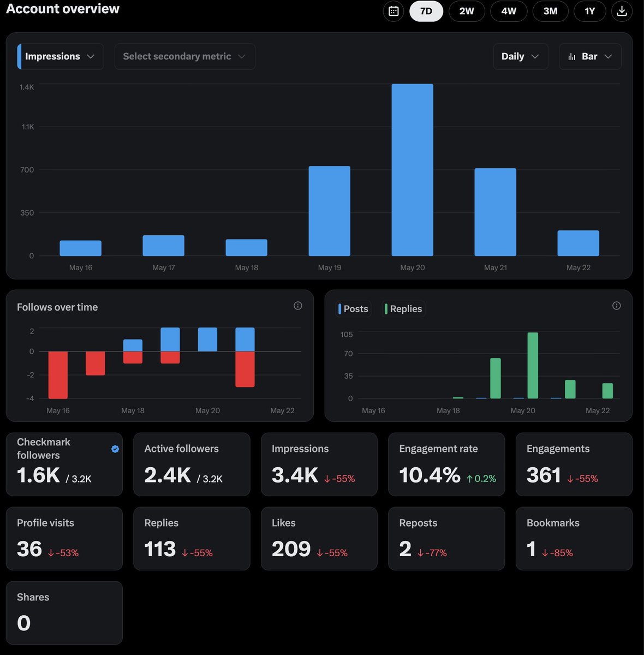The image size is (644, 655).
Task: Click the May 20 impressions bar
Action: point(413,170)
